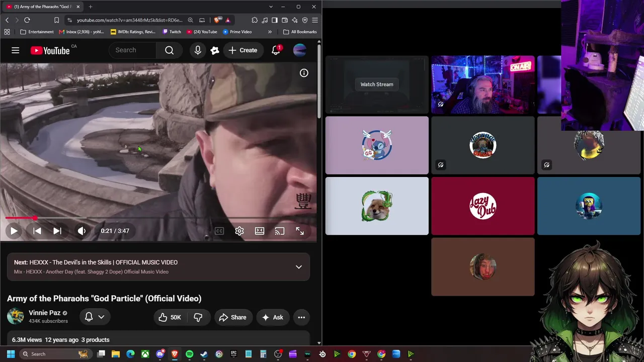Click the Ask button
This screenshot has height=362, width=644.
[273, 317]
